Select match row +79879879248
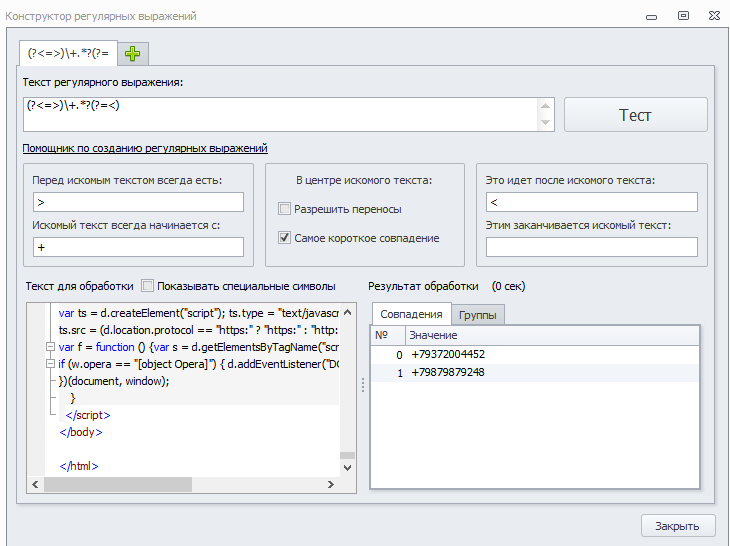The image size is (730, 546). (x=535, y=373)
